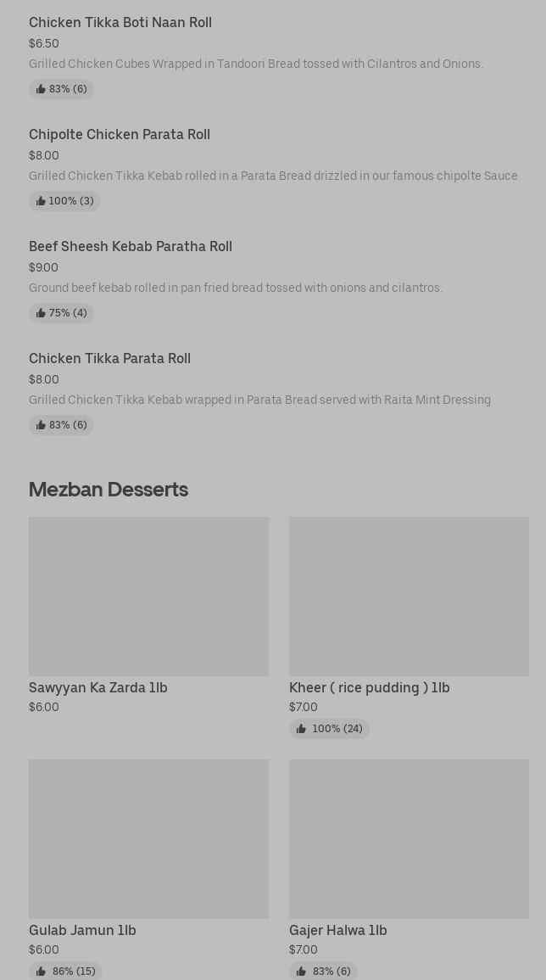Click thumbs-up icon under Beef Sheesh Kebab Paratha Roll
546x980 pixels.
pos(41,313)
